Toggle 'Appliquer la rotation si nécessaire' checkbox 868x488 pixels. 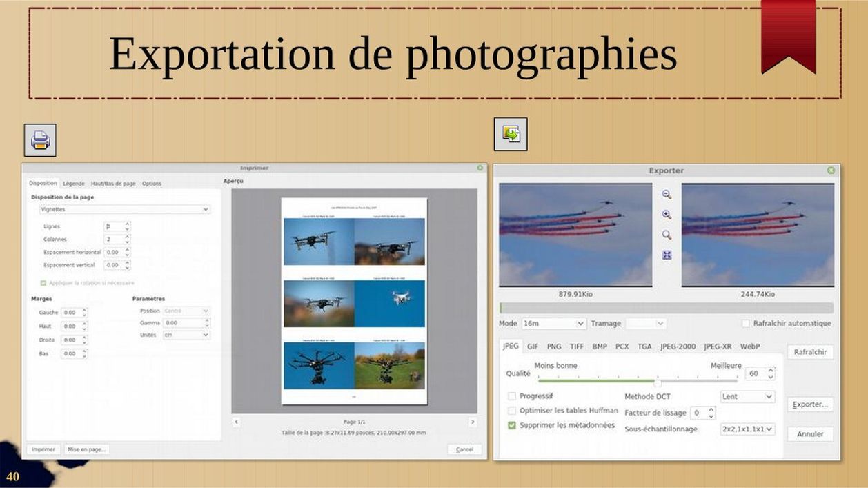[x=43, y=283]
